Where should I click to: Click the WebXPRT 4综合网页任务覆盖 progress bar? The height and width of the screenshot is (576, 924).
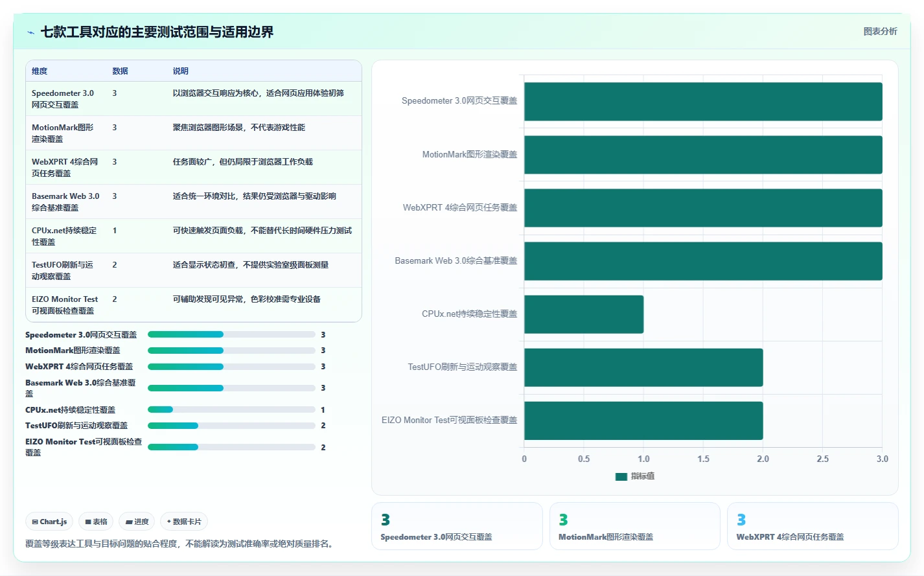click(231, 367)
